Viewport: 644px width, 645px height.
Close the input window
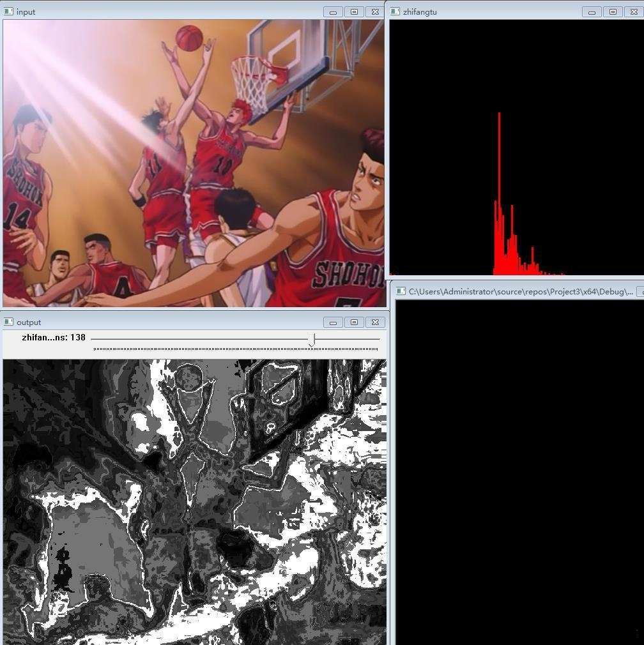(x=375, y=12)
